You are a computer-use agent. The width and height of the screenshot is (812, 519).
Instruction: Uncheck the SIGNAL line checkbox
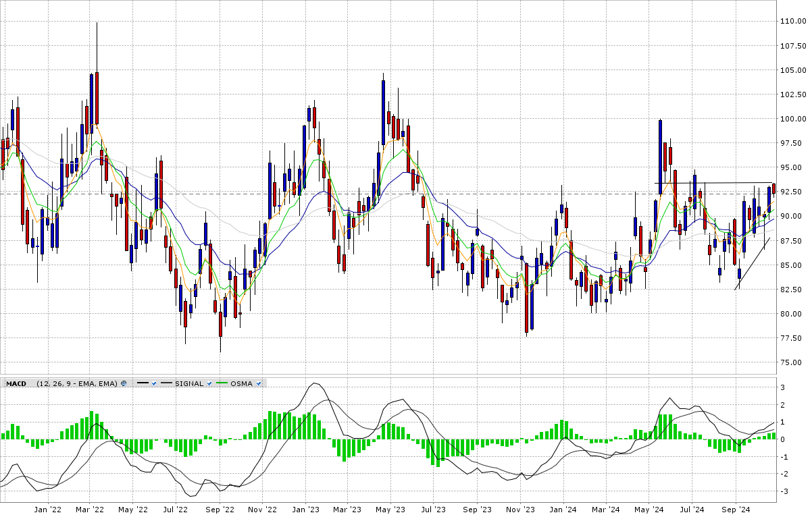point(209,383)
